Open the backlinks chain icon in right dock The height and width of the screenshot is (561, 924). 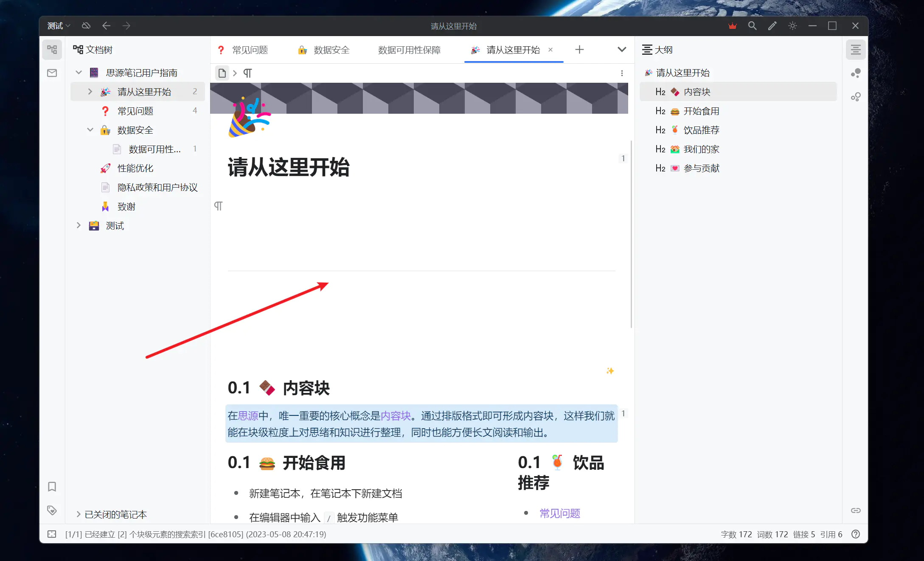click(x=856, y=510)
